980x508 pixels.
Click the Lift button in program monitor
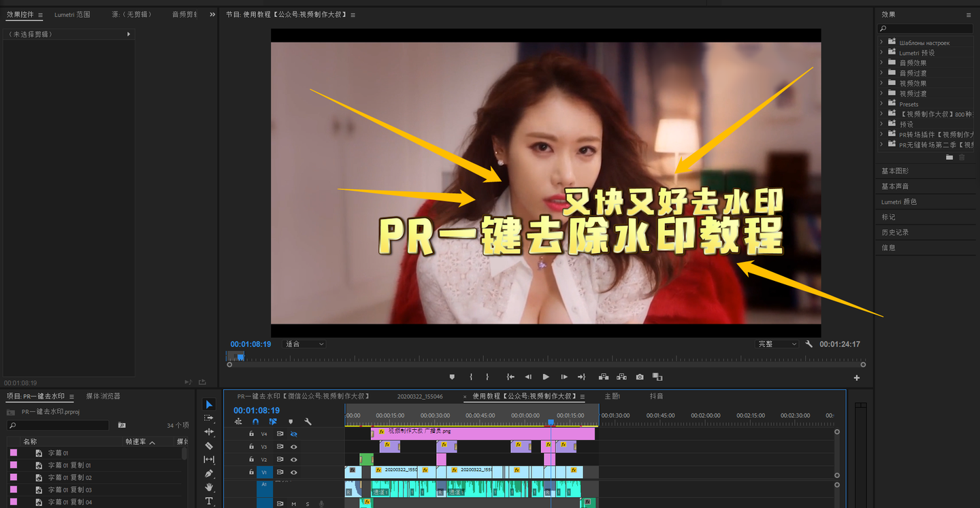point(604,377)
